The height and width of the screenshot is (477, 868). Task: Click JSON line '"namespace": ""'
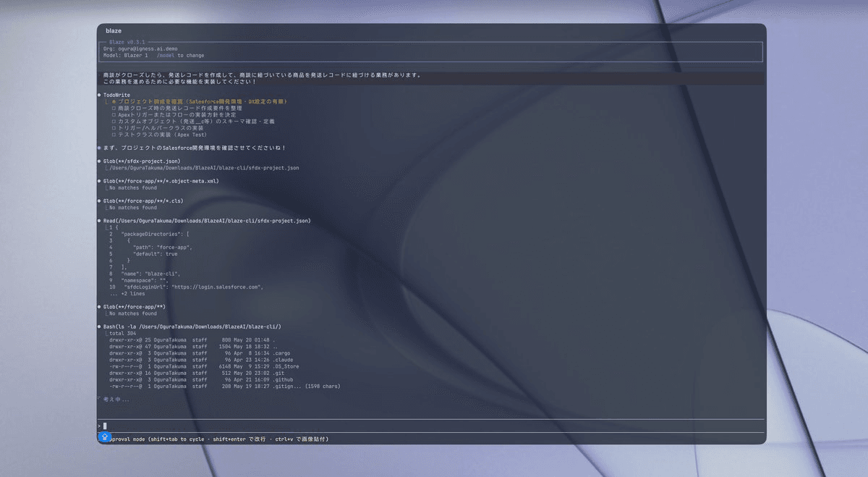pos(145,280)
